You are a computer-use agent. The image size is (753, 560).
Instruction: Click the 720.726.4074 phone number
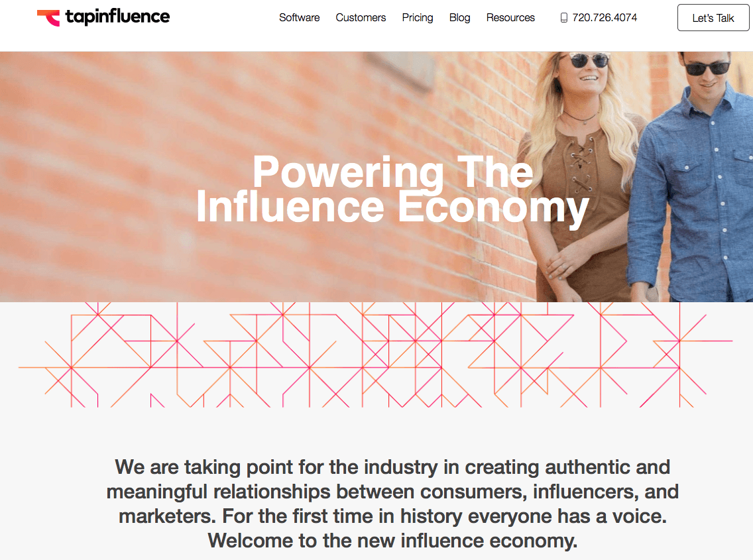pos(605,18)
